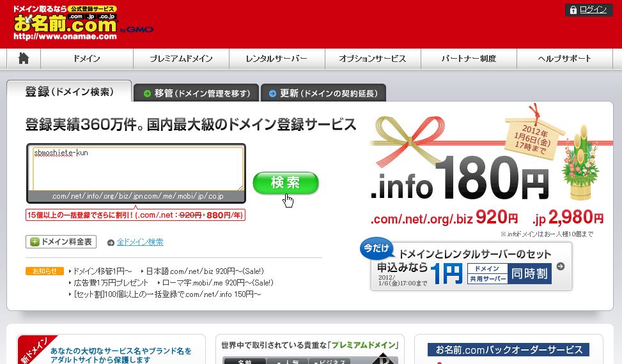The image size is (622, 364).
Task: Follow the 全ドメイン検索 link
Action: click(x=140, y=242)
